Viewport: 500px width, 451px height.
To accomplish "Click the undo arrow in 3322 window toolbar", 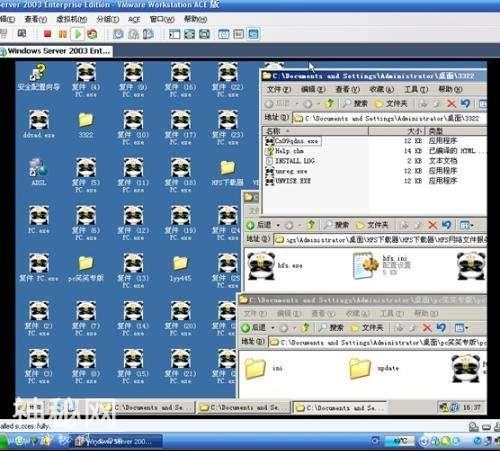I will [x=466, y=104].
